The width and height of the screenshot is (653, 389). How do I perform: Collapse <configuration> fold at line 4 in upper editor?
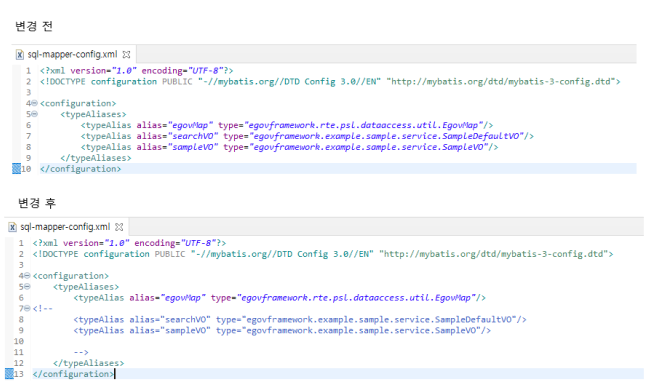click(x=35, y=103)
